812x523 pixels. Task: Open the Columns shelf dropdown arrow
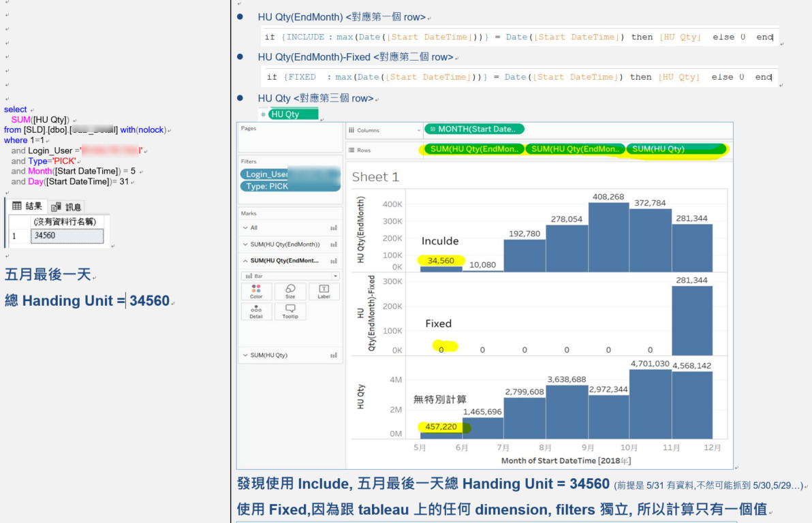pyautogui.click(x=418, y=131)
